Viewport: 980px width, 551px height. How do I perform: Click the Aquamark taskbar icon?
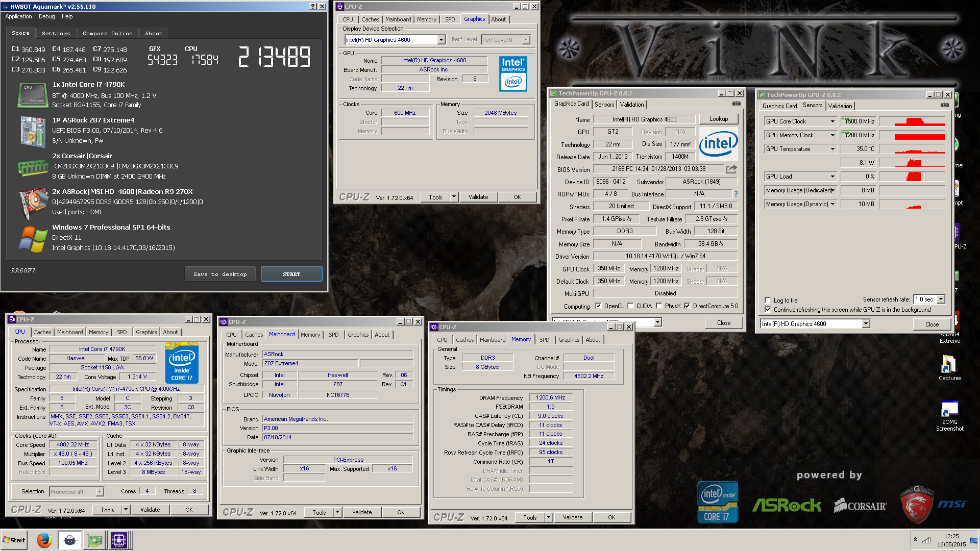70,540
